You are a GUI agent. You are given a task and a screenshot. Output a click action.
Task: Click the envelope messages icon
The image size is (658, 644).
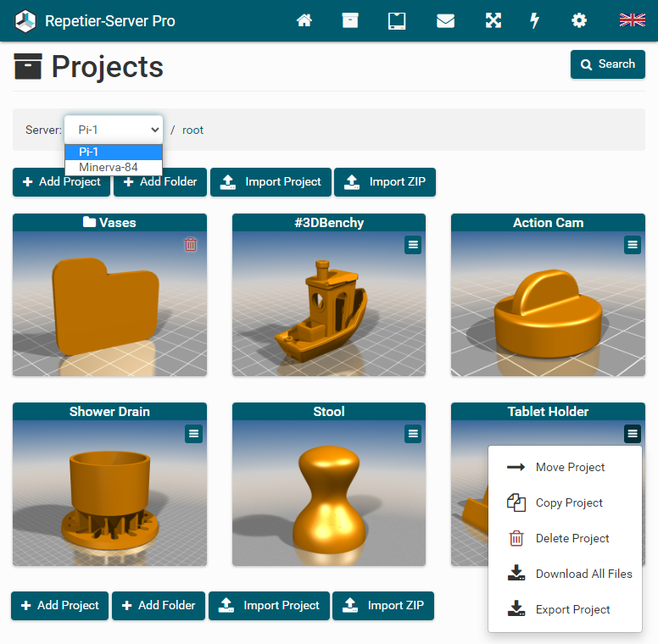(445, 20)
